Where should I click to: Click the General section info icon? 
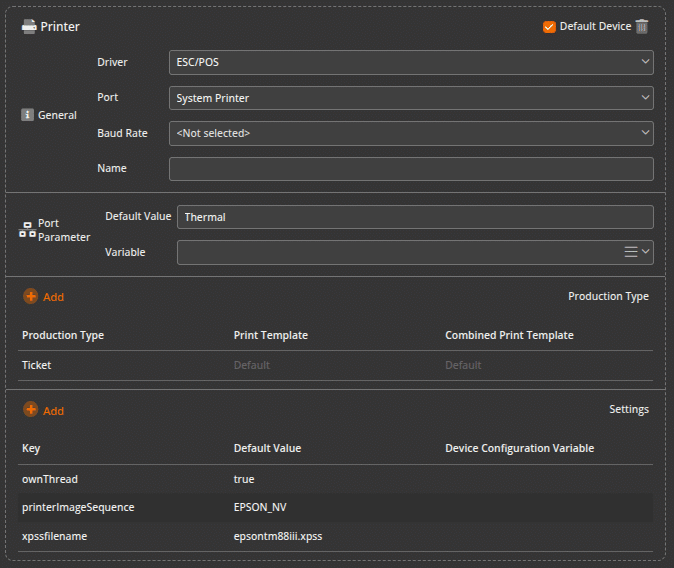(x=28, y=115)
